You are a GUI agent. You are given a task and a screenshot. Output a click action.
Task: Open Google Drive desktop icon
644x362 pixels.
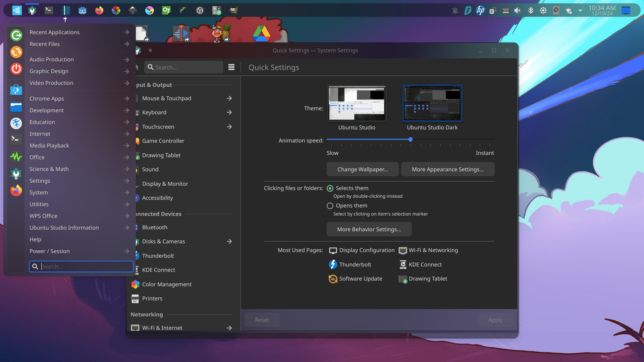click(262, 34)
